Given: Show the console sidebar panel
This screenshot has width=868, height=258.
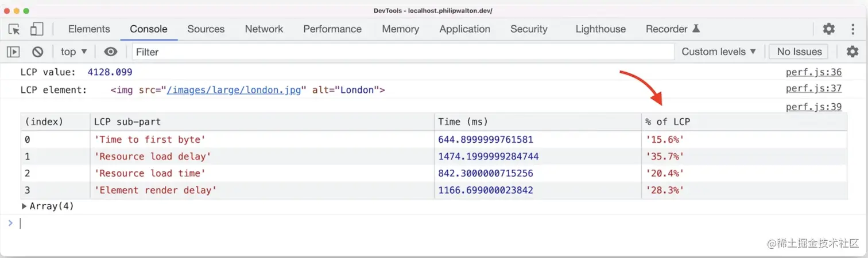Looking at the screenshot, I should (x=13, y=52).
